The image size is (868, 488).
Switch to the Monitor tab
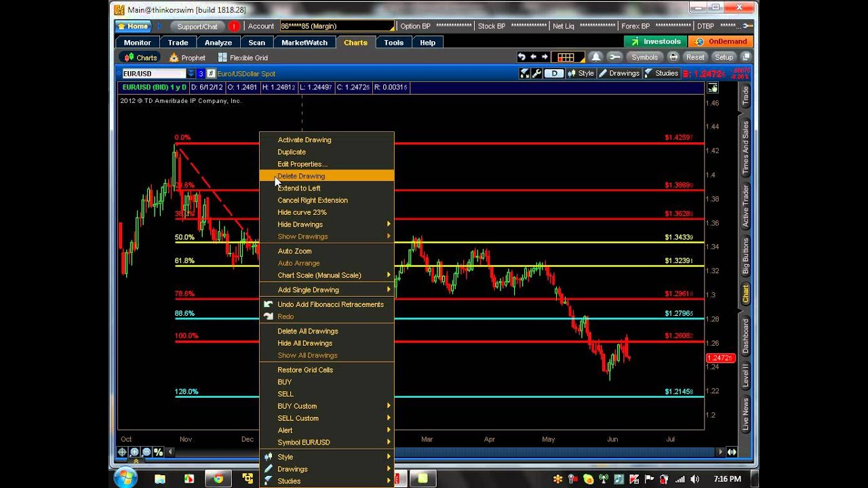[x=137, y=42]
